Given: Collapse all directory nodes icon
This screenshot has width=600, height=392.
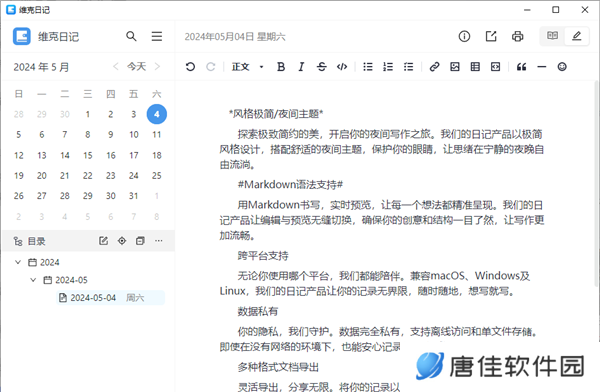Looking at the screenshot, I should coord(140,241).
